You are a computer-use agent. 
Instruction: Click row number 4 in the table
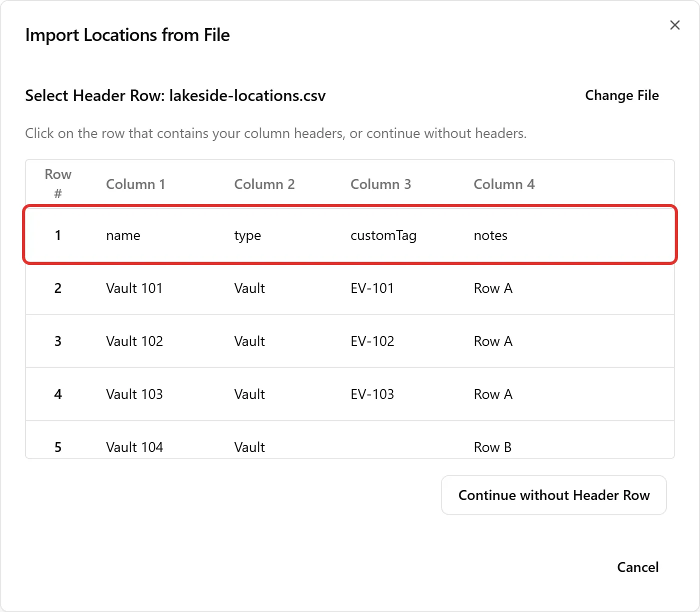pyautogui.click(x=58, y=394)
